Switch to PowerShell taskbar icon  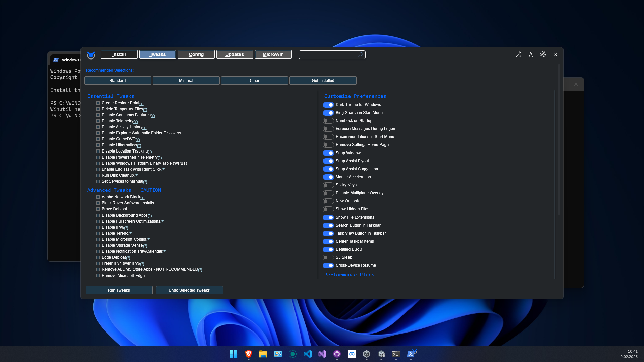[411, 354]
